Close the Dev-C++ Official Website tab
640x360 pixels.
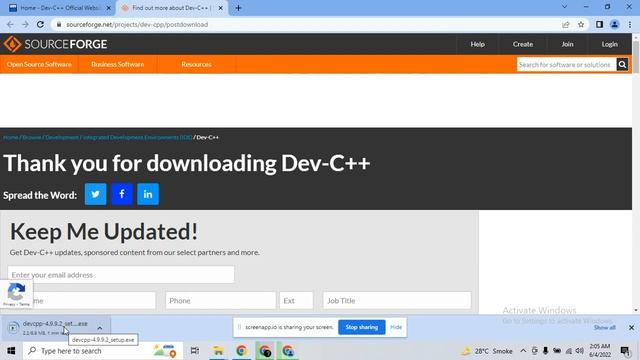click(x=109, y=8)
